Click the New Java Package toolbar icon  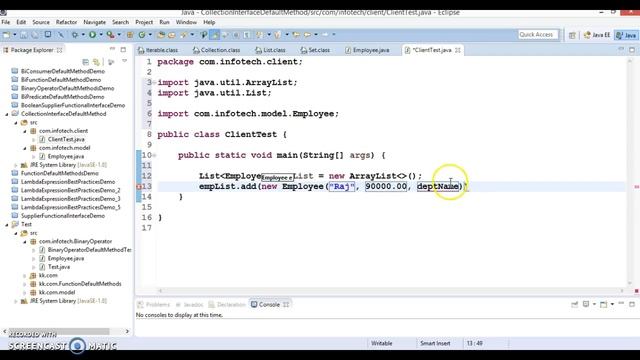click(x=130, y=35)
